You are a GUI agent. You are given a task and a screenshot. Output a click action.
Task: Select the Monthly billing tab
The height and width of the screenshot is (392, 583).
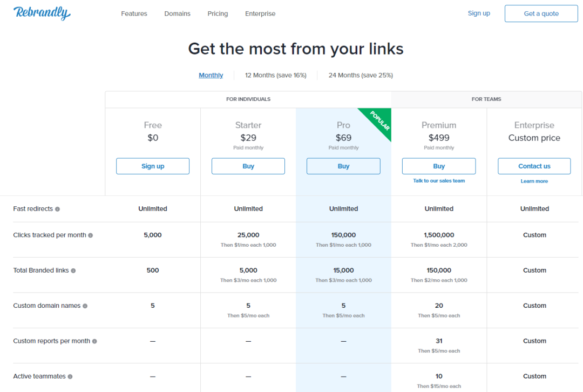point(211,75)
